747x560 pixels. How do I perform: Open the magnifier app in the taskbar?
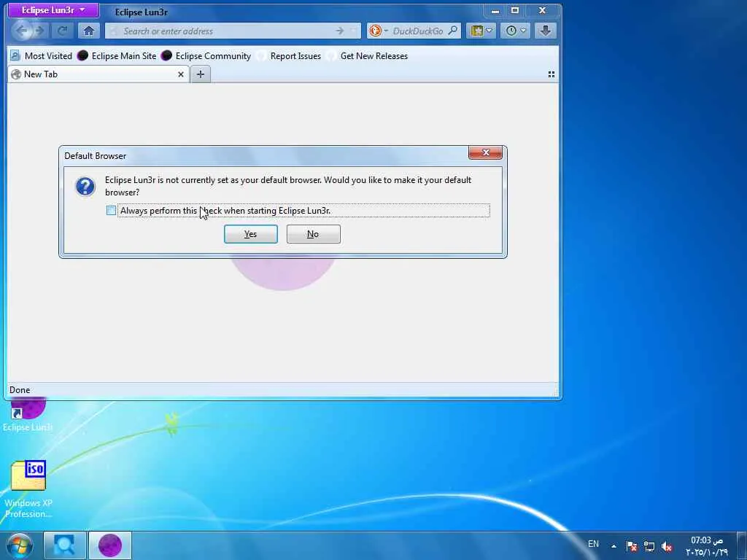coord(64,545)
